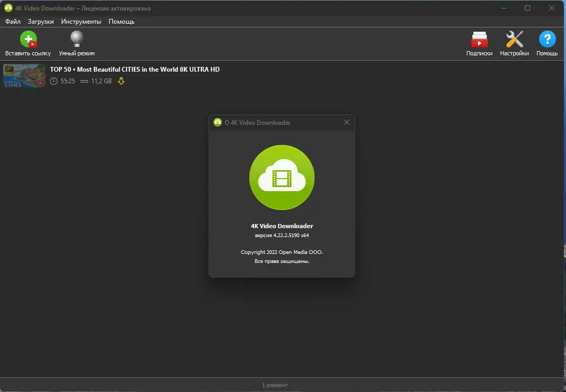Click the size icon beside 11,2 GB

coord(84,81)
